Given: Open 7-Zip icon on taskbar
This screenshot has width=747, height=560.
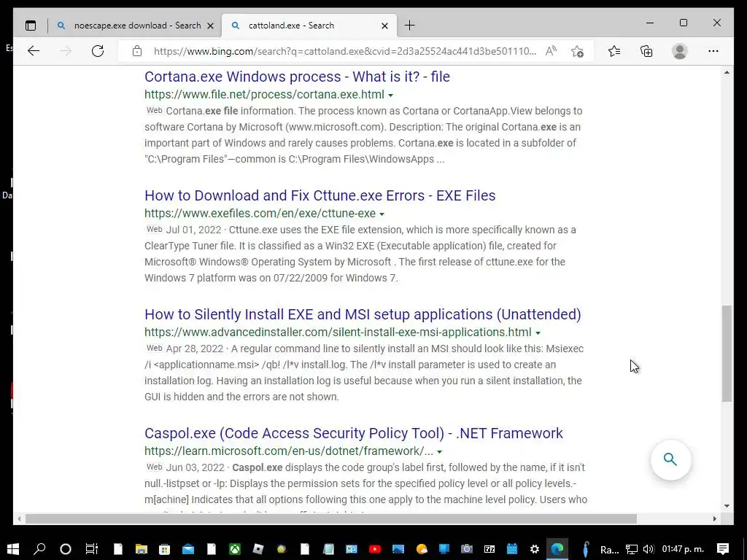Looking at the screenshot, I should [489, 549].
